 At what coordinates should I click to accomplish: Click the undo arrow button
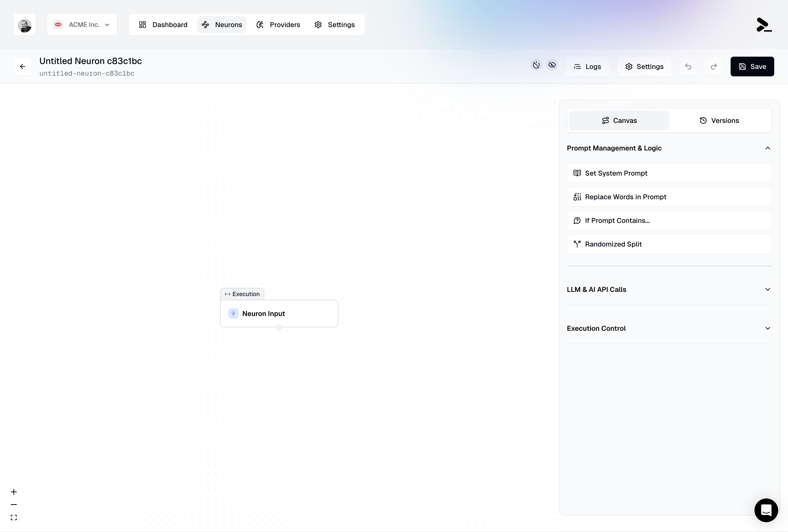pos(688,66)
